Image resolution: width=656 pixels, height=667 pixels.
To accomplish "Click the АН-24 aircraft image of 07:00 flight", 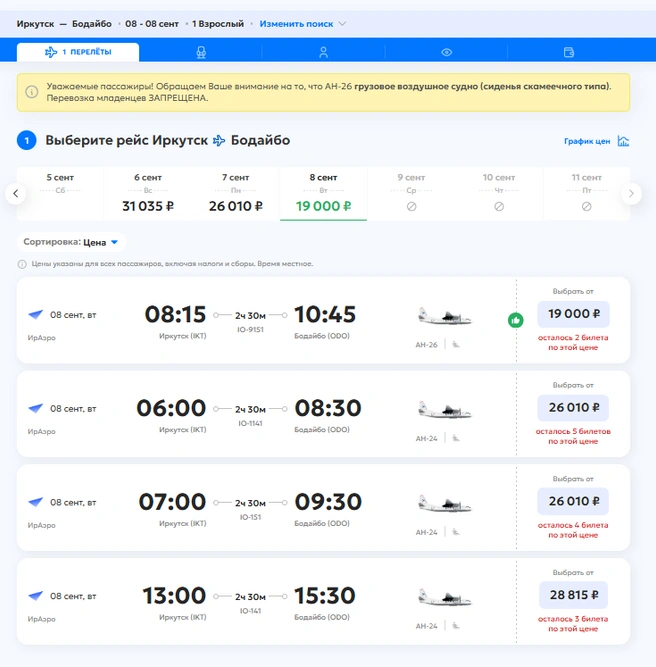I will 445,503.
